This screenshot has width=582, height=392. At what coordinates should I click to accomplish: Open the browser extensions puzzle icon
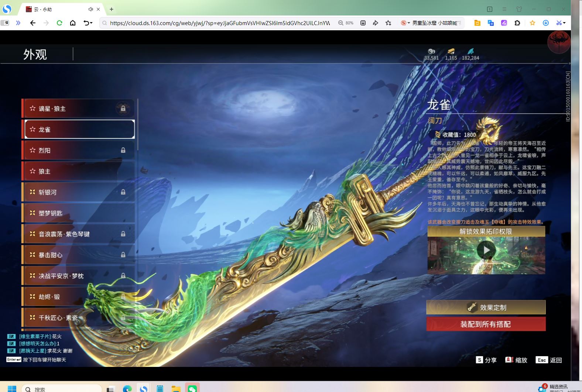point(517,23)
